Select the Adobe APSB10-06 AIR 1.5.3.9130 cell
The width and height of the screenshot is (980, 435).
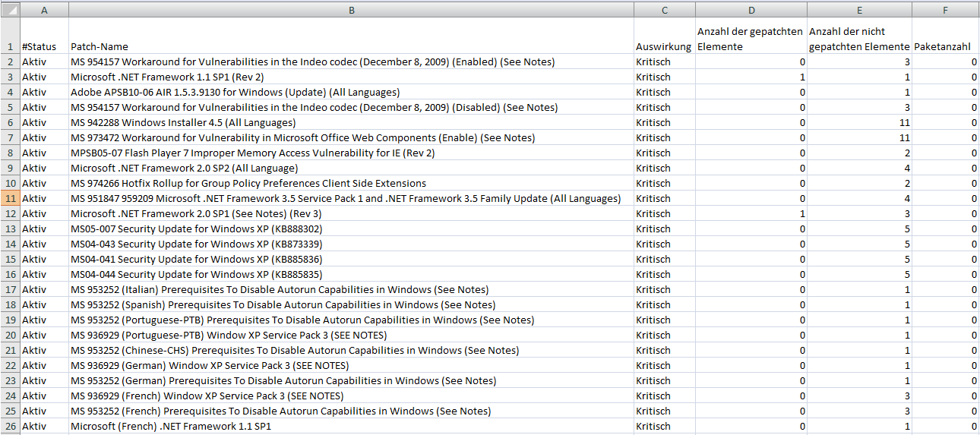point(351,92)
